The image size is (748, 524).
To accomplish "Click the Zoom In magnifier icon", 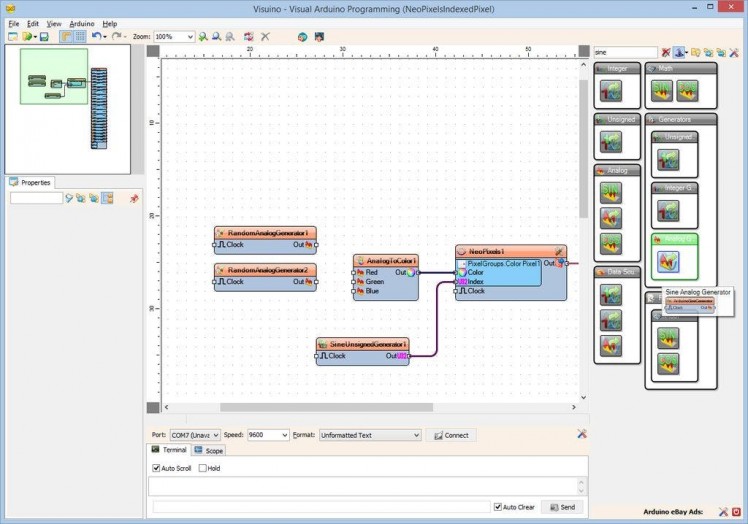I will [x=203, y=37].
